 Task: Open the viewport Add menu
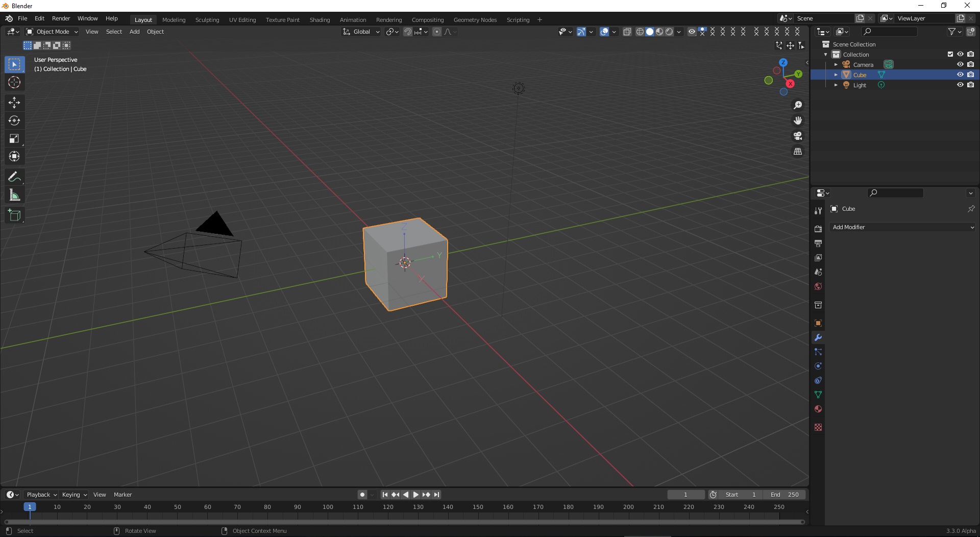[134, 32]
